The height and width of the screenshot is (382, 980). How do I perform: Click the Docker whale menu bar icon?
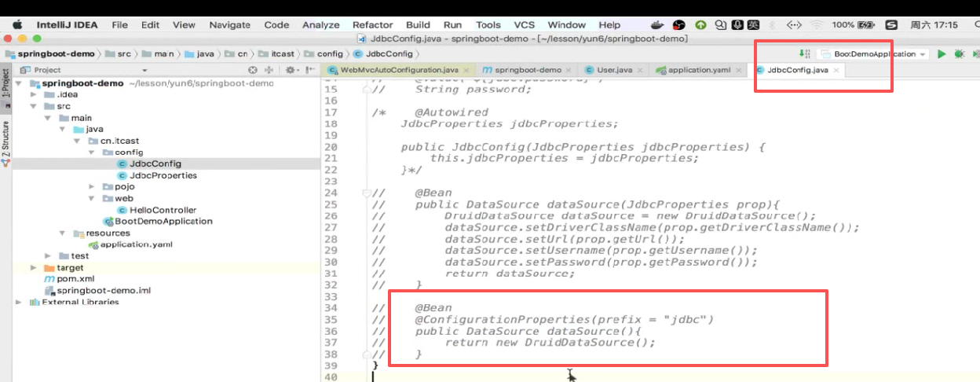[657, 24]
